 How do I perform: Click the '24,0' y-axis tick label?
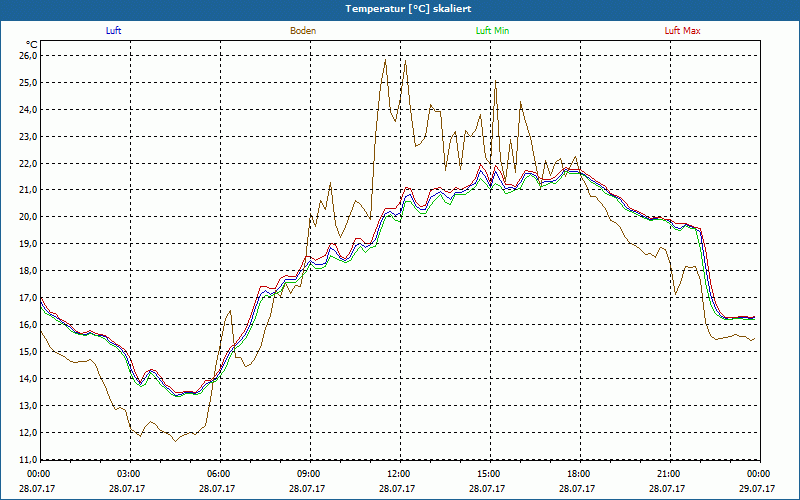[29, 109]
